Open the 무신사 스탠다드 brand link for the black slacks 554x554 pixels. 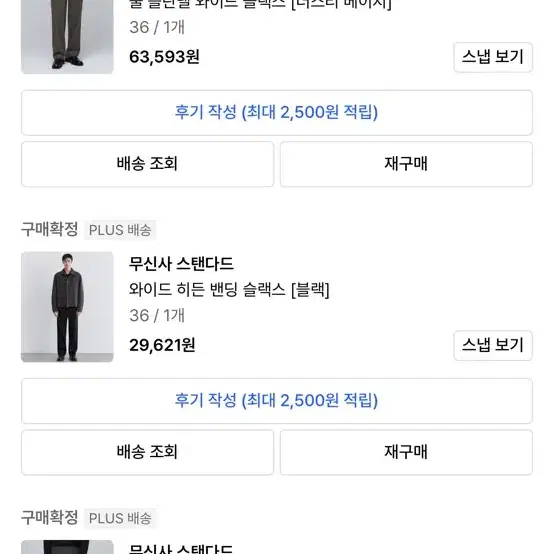pyautogui.click(x=181, y=264)
